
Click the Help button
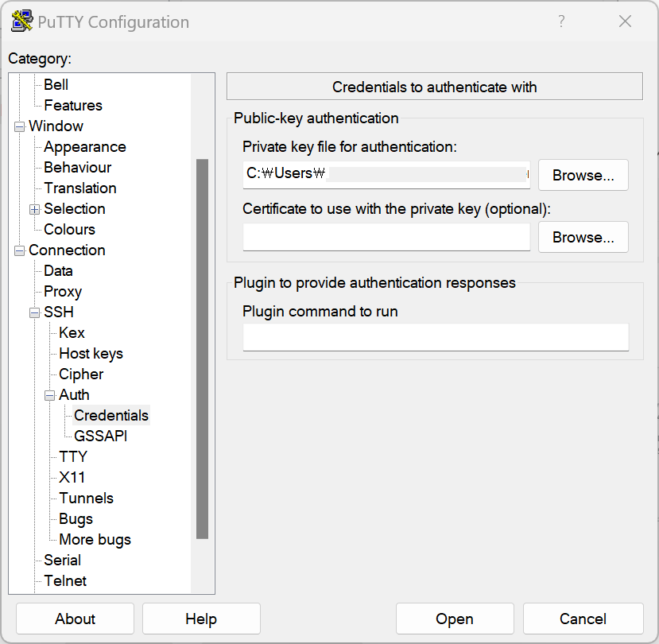click(201, 619)
